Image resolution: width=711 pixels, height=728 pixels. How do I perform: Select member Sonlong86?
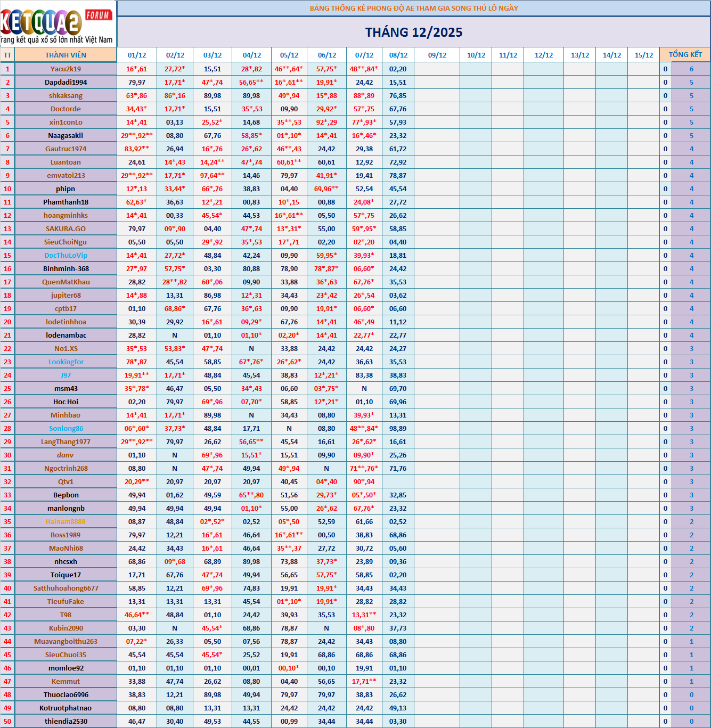(66, 428)
